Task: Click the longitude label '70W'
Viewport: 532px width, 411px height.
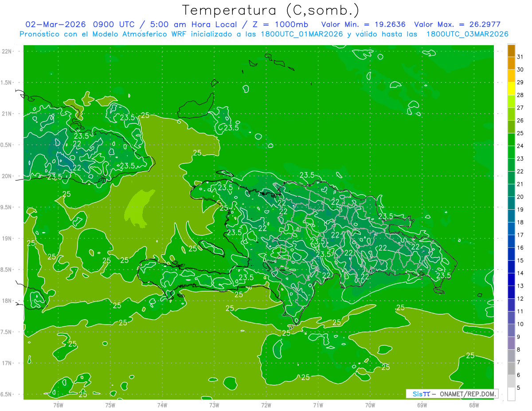Action: [370, 405]
